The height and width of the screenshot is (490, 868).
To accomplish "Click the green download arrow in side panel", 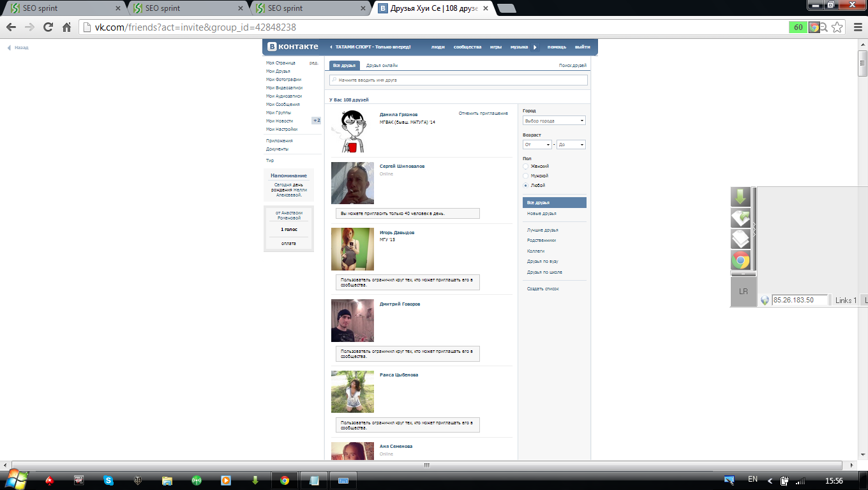I will point(740,197).
